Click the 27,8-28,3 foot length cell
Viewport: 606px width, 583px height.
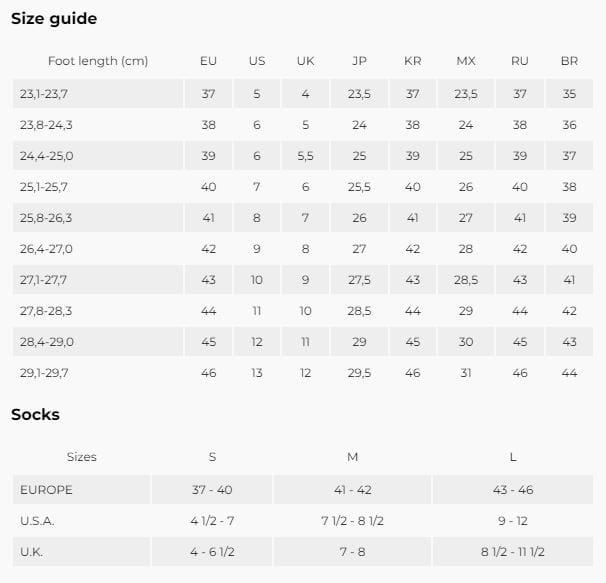pos(45,311)
